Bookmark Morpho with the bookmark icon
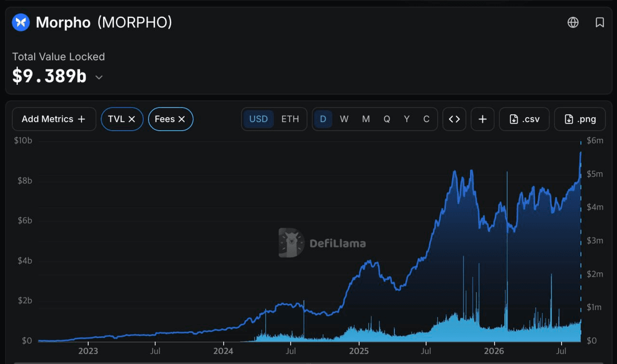Viewport: 617px width, 364px height. [x=600, y=22]
